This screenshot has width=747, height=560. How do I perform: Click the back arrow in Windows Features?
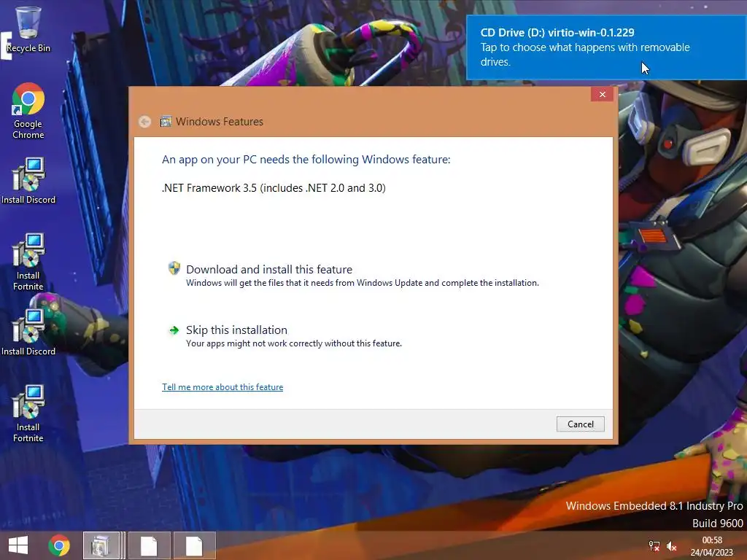(x=145, y=122)
